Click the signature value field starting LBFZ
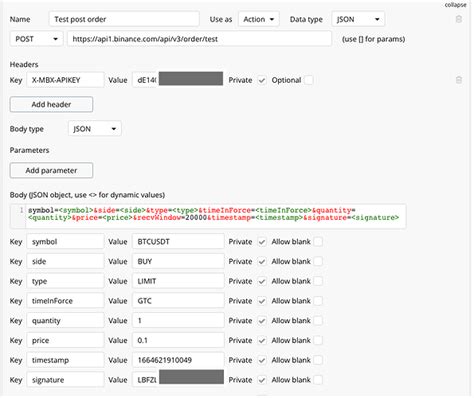Viewport: 474px width, 398px height. click(178, 380)
